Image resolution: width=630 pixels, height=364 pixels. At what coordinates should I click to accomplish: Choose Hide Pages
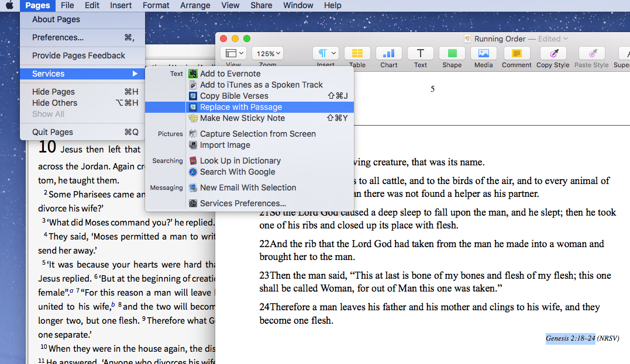[x=82, y=92]
